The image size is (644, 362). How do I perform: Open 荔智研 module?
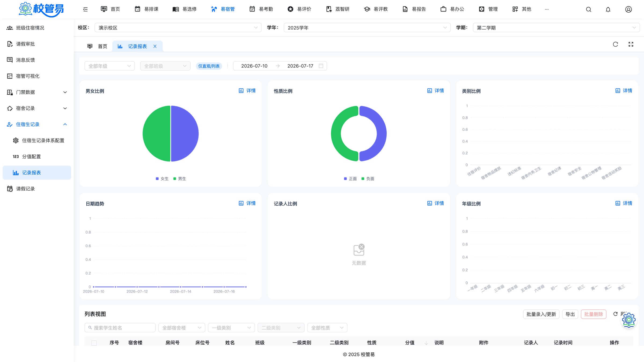(338, 9)
